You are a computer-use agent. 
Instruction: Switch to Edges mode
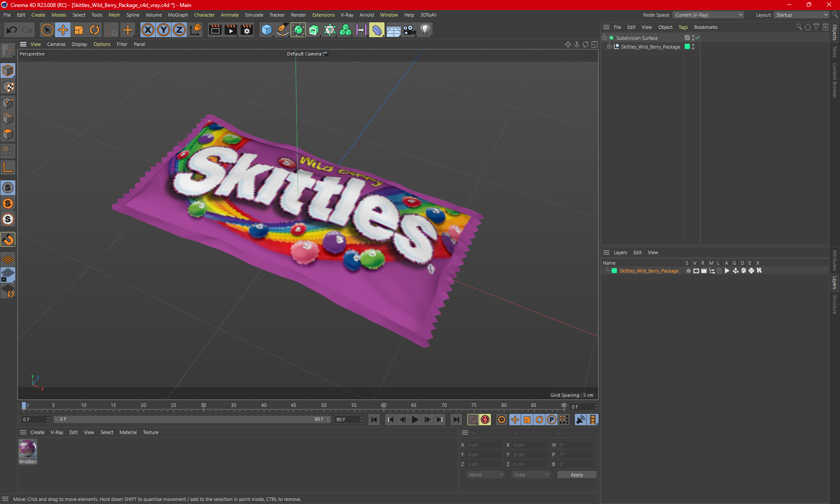(x=8, y=119)
